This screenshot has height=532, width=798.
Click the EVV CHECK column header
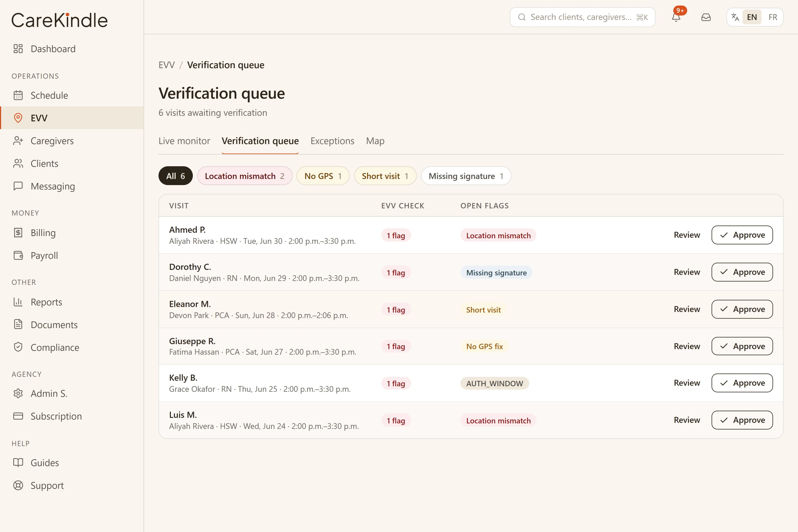[403, 206]
